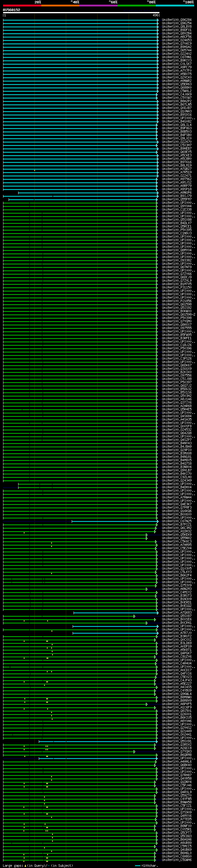The image size is (197, 868).
Task: Select label UniRef100_A7AM95
Action: [176, 545]
